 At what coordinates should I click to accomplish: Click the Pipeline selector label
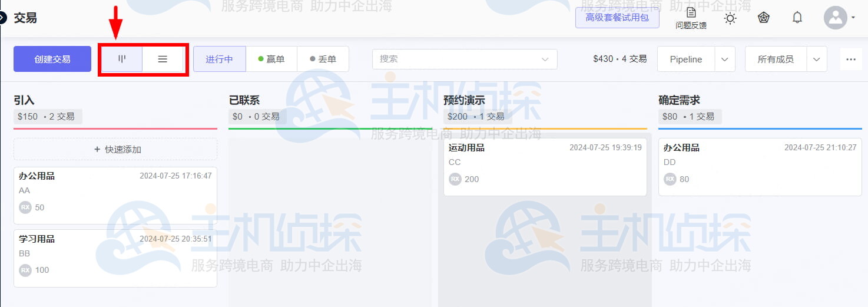(686, 59)
